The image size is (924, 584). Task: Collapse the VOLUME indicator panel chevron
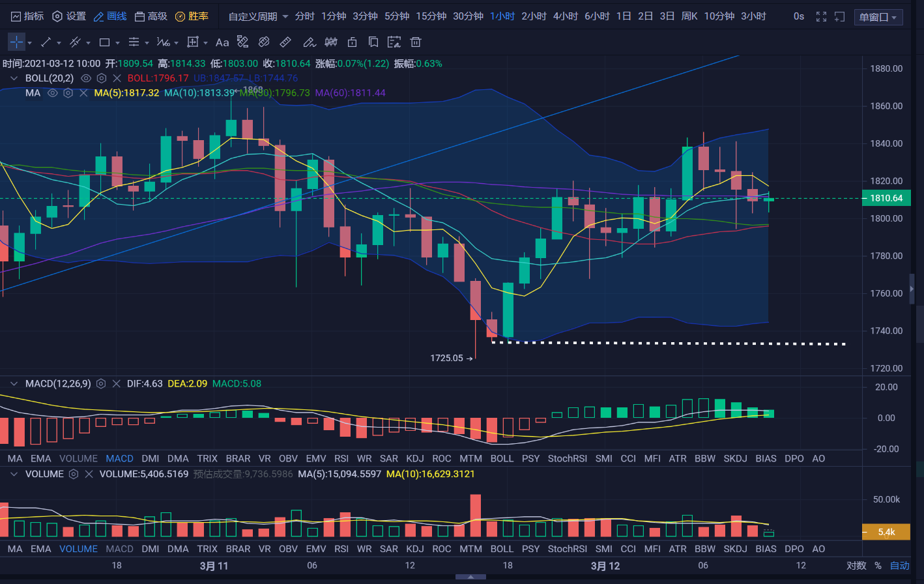click(x=14, y=474)
